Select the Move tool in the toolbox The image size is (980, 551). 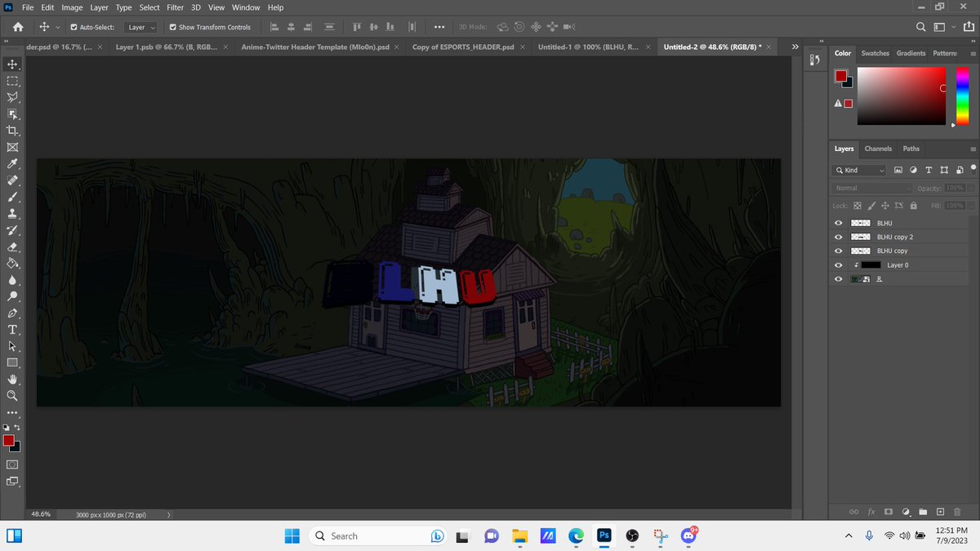tap(13, 64)
